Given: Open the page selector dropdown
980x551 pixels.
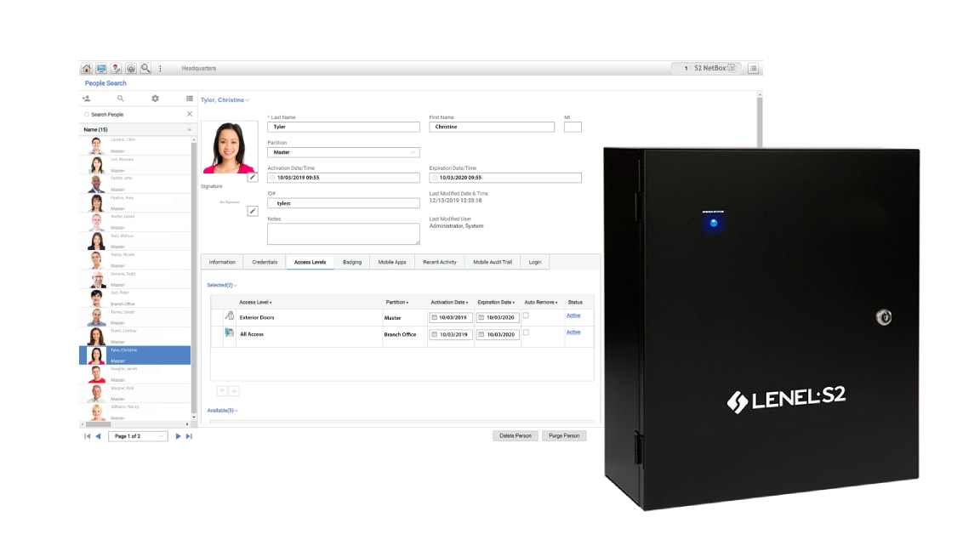Looking at the screenshot, I should (137, 436).
